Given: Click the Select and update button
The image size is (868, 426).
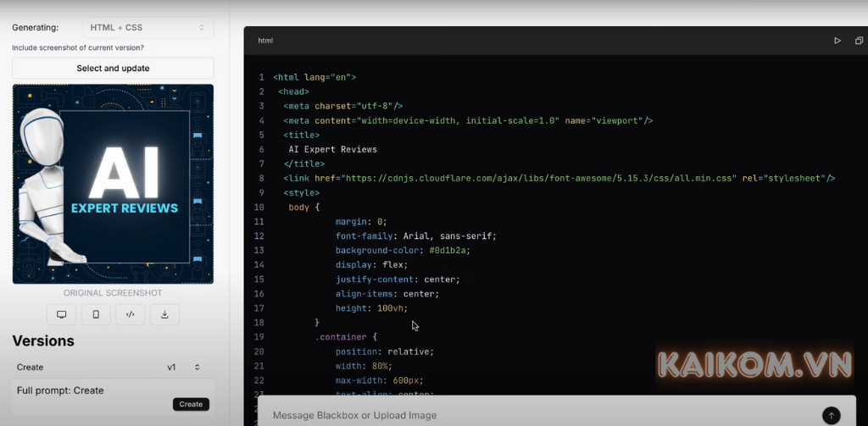Looking at the screenshot, I should point(113,69).
